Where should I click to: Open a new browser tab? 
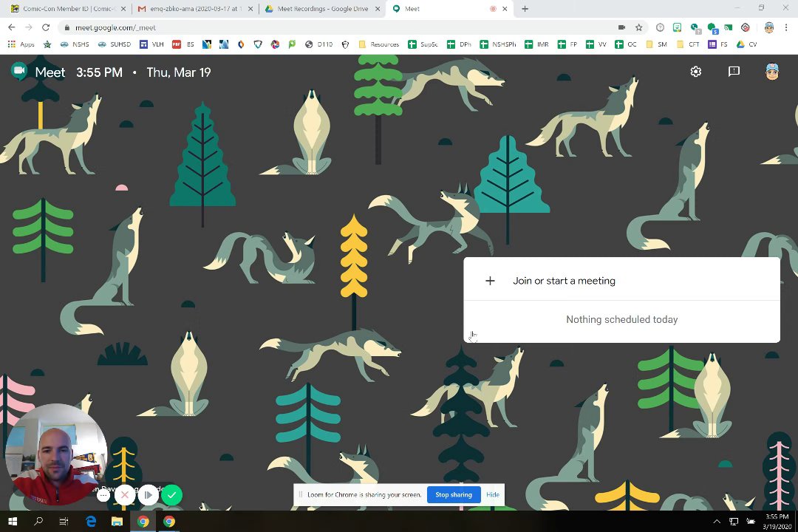pyautogui.click(x=525, y=9)
